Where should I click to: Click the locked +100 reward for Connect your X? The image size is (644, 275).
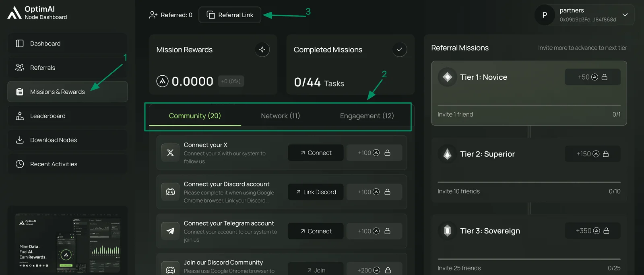tap(374, 153)
